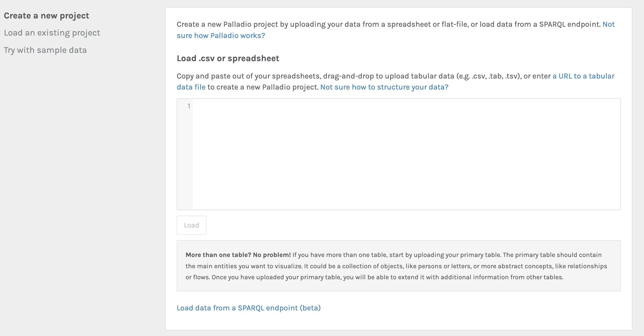Screen dimensions: 644x336
Task: Click the gray editor gutter below the line number
Action: point(185,165)
